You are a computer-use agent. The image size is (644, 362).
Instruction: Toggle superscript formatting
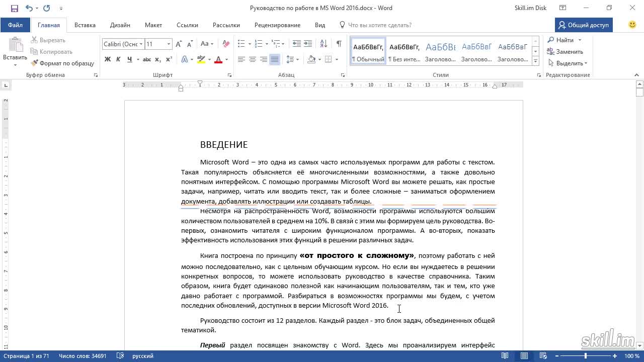pyautogui.click(x=169, y=59)
